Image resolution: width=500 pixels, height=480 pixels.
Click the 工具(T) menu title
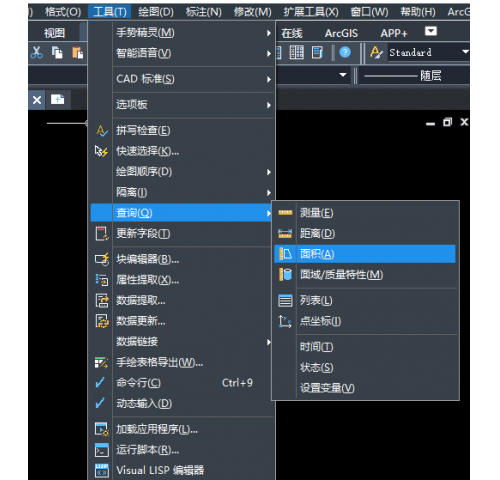click(110, 12)
